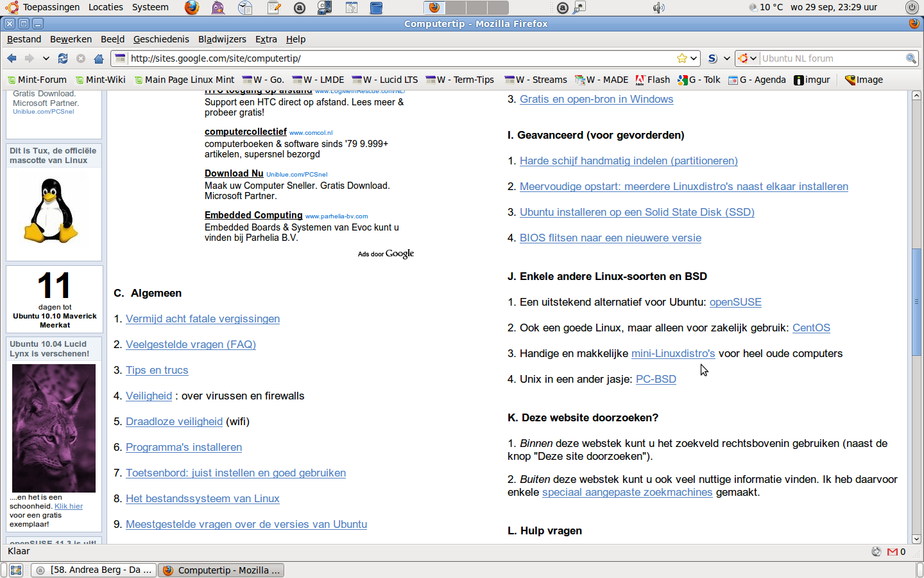Open the 'Embedded Computing' ad link
This screenshot has height=578, width=924.
coord(253,215)
